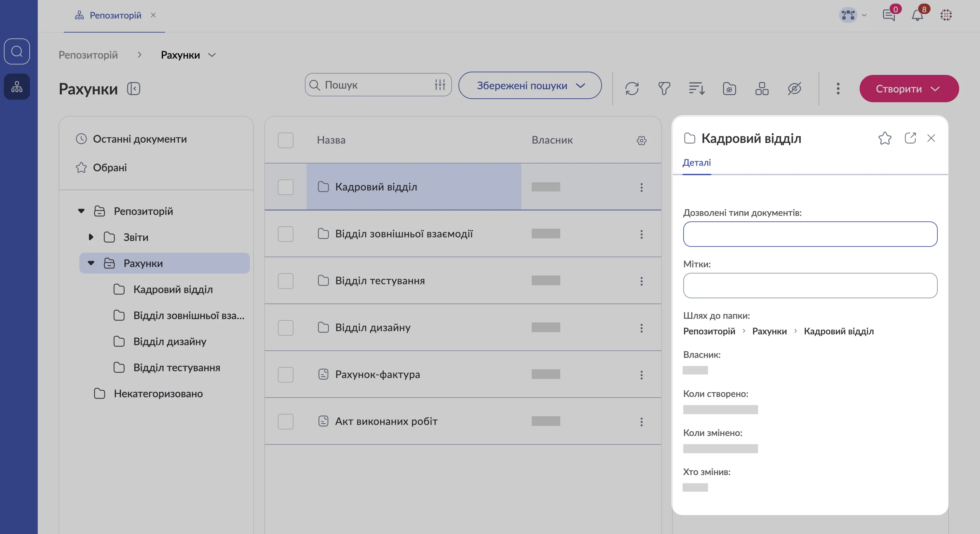Screen dimensions: 980x534
Task: Open the filter funnel icon
Action: 664,89
